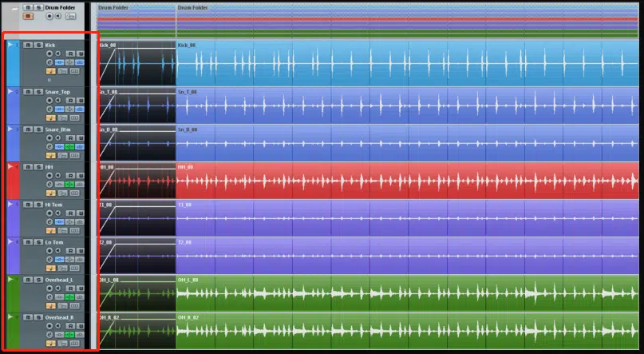Record-enable the Drum Folder track

point(49,16)
